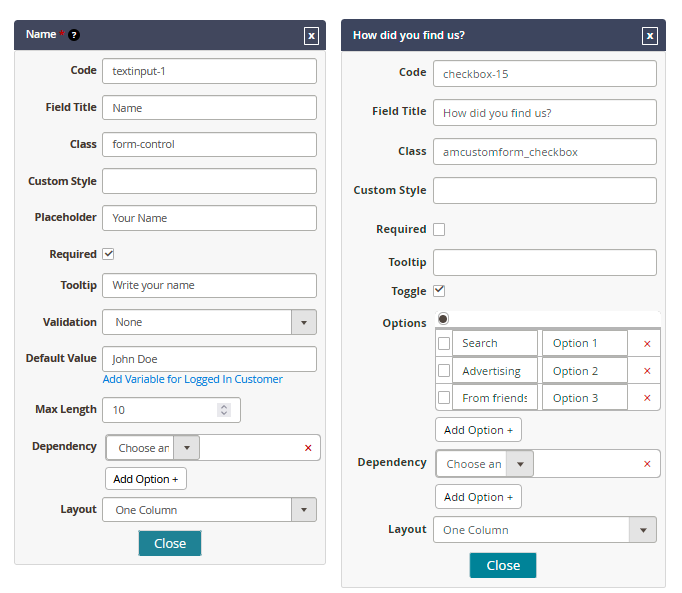Uncheck Required in the Name panel
Image resolution: width=682 pixels, height=593 pixels.
pyautogui.click(x=109, y=254)
